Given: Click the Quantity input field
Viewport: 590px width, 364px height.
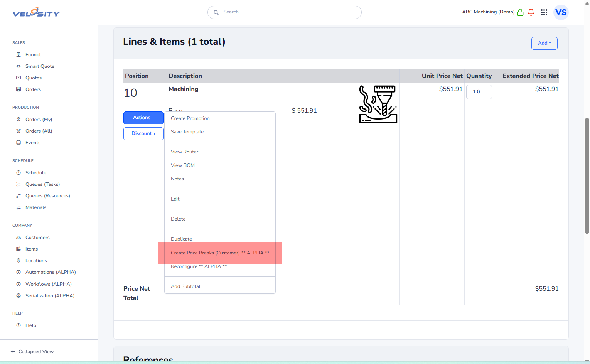Looking at the screenshot, I should click(479, 92).
